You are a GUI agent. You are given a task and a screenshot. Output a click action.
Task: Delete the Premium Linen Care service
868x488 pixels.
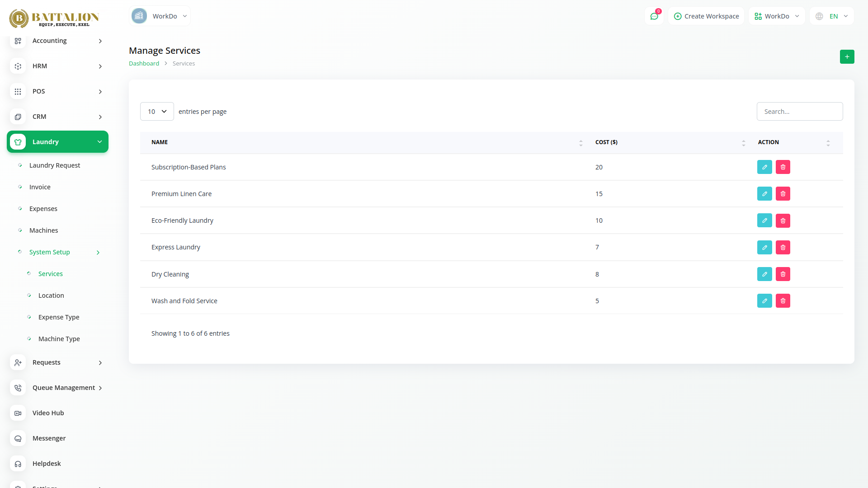tap(783, 194)
